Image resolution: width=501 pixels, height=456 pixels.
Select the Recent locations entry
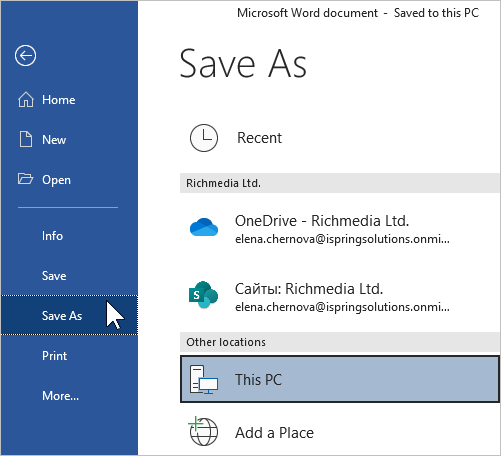[340, 138]
